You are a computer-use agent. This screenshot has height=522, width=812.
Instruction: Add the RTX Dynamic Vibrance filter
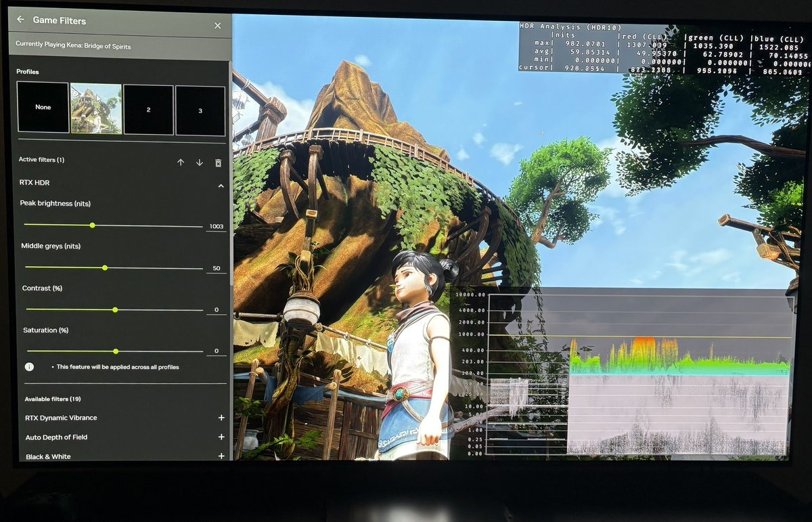tap(221, 418)
